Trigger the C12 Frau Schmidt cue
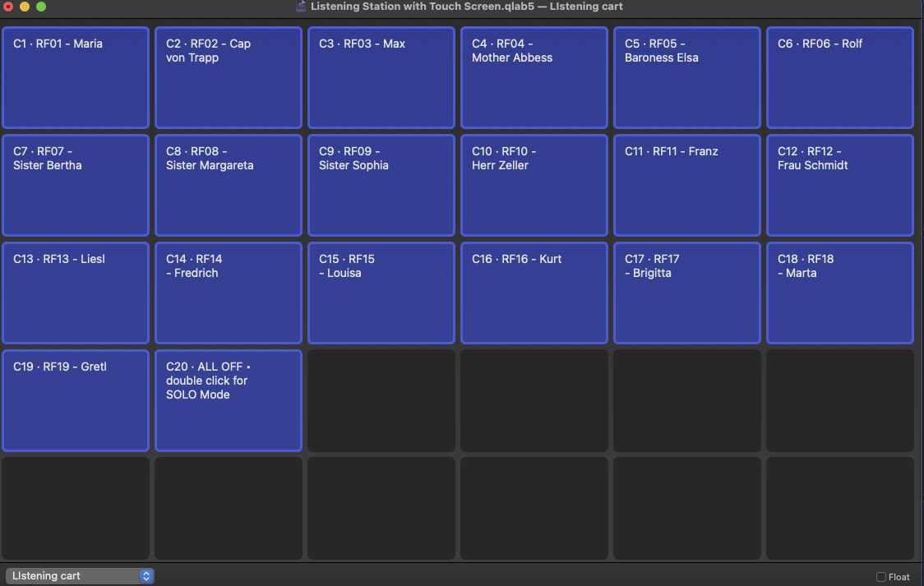924x586 pixels. point(840,186)
